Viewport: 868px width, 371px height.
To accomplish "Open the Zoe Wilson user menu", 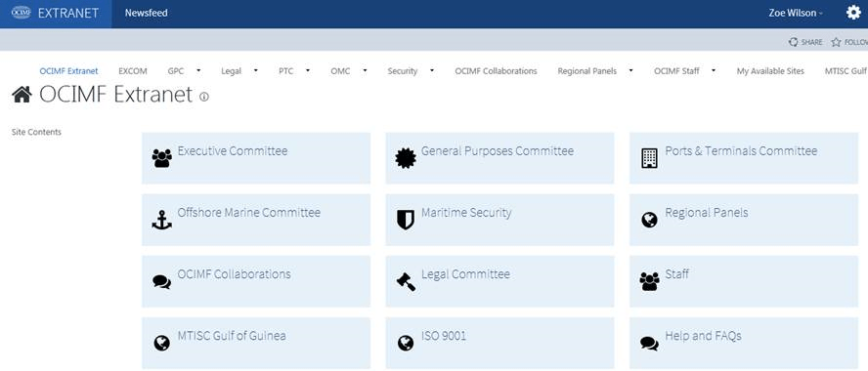I will click(x=796, y=13).
